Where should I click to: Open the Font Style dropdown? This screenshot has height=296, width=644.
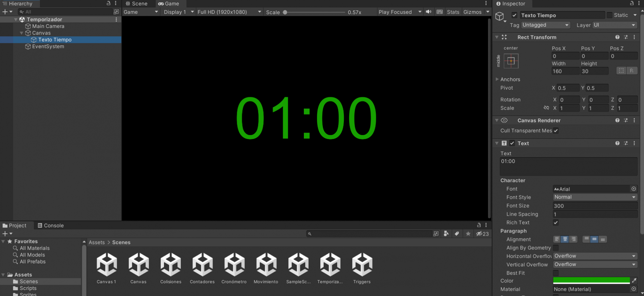point(595,197)
